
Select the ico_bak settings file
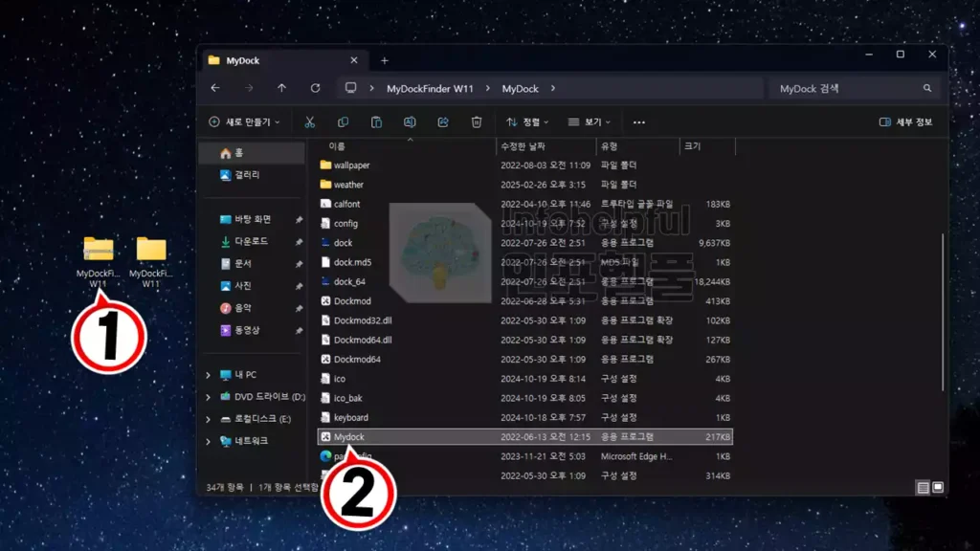(342, 398)
